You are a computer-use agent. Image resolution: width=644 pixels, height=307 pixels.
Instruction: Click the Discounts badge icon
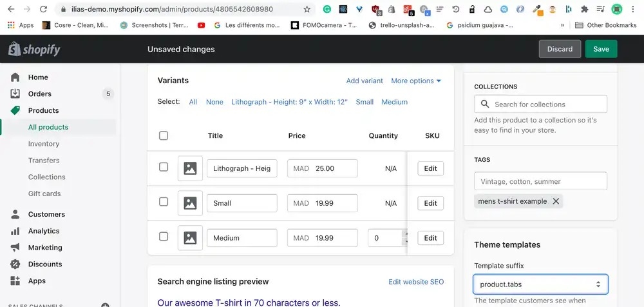pyautogui.click(x=15, y=264)
